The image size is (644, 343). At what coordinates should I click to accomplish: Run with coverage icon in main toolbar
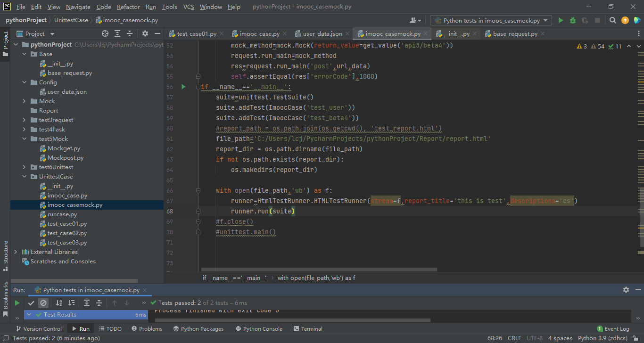[x=585, y=20]
